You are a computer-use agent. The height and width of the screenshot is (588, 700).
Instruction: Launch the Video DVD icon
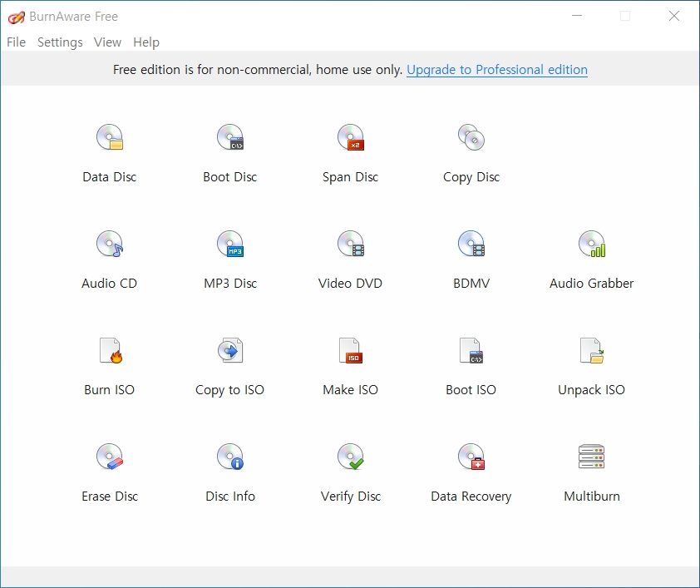point(351,244)
